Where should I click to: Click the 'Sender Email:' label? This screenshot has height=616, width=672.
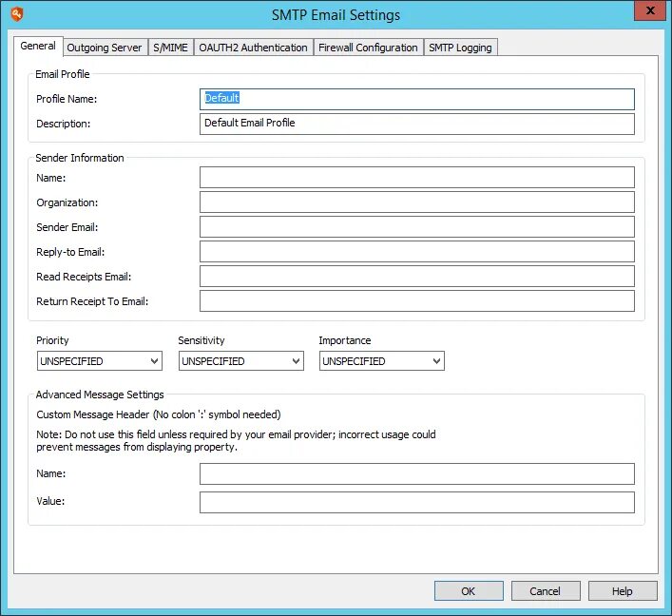click(67, 227)
